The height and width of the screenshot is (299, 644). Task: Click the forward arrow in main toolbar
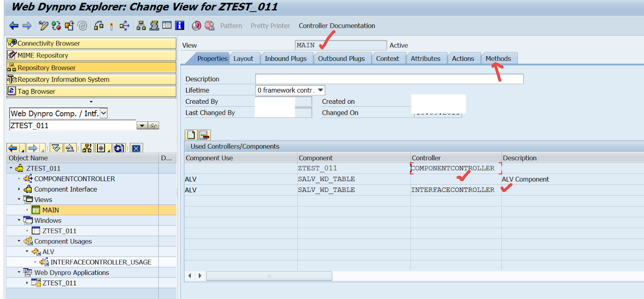pyautogui.click(x=27, y=26)
